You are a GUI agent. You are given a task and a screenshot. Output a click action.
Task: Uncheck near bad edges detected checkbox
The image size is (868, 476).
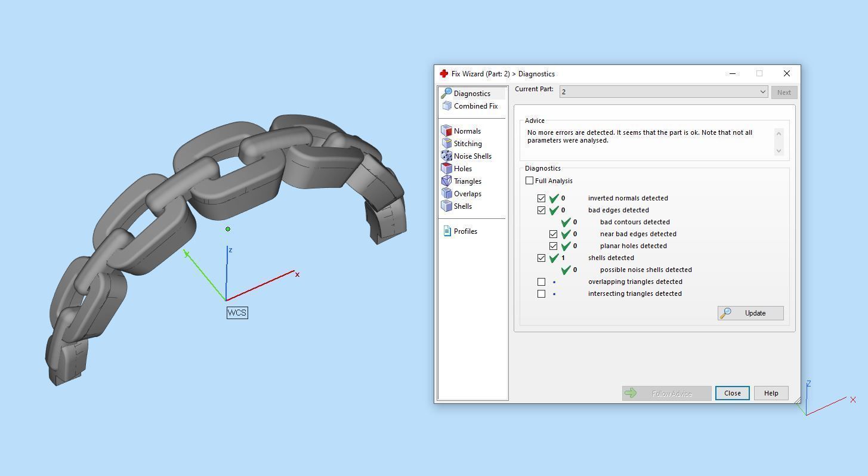point(553,234)
